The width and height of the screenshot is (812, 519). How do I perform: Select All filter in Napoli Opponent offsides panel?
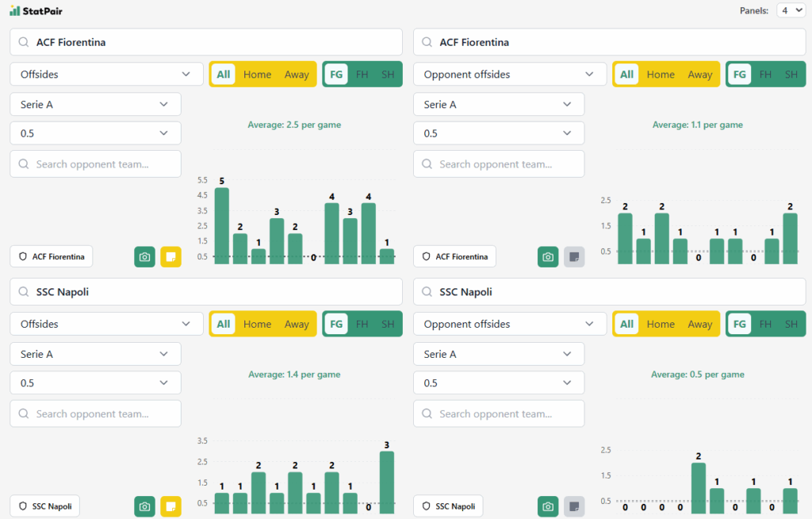coord(626,324)
